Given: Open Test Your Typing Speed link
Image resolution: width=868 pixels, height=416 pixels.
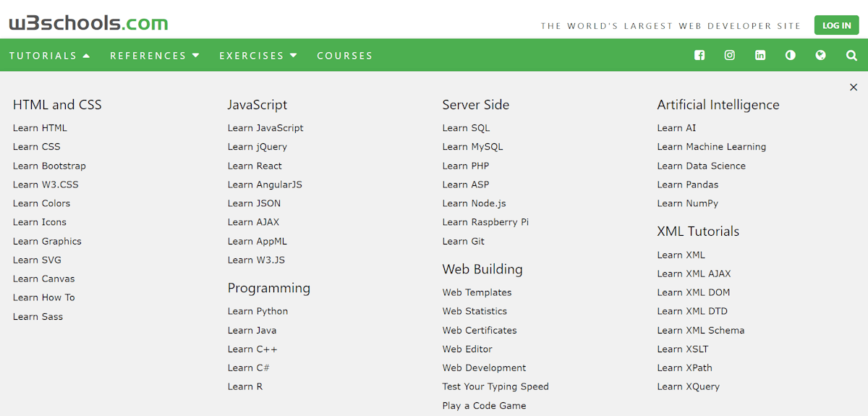Looking at the screenshot, I should [495, 386].
